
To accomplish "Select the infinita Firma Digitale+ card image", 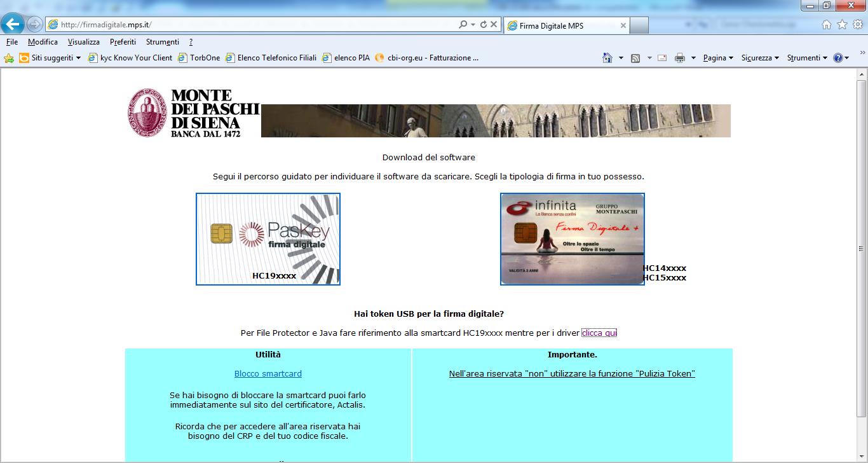I will click(x=573, y=239).
